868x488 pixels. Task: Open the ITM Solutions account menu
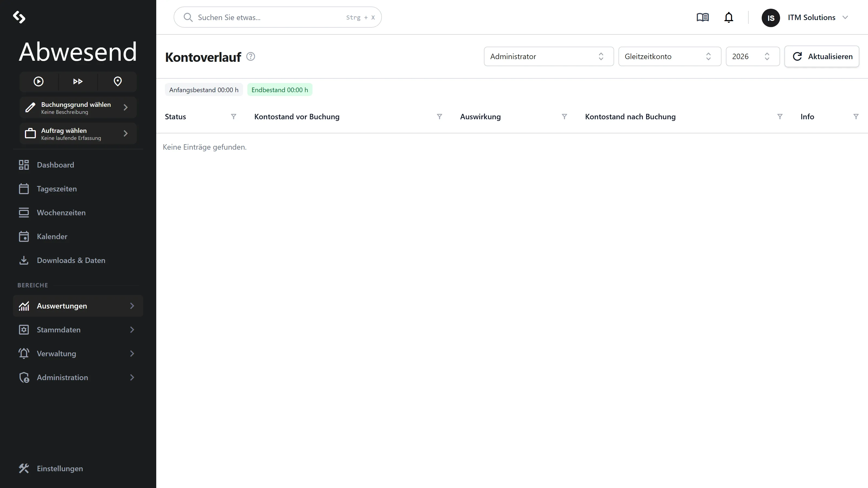[x=818, y=18]
